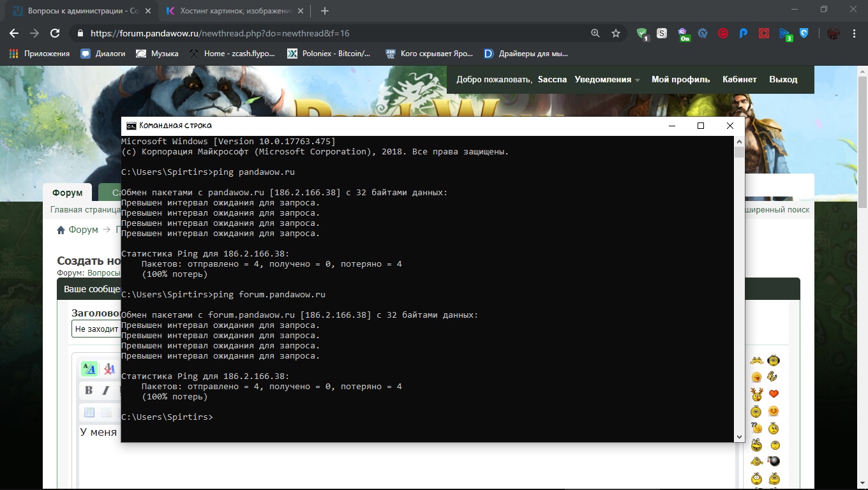Switch to the Хостинг картинок tab
This screenshot has height=490, width=868.
click(236, 11)
